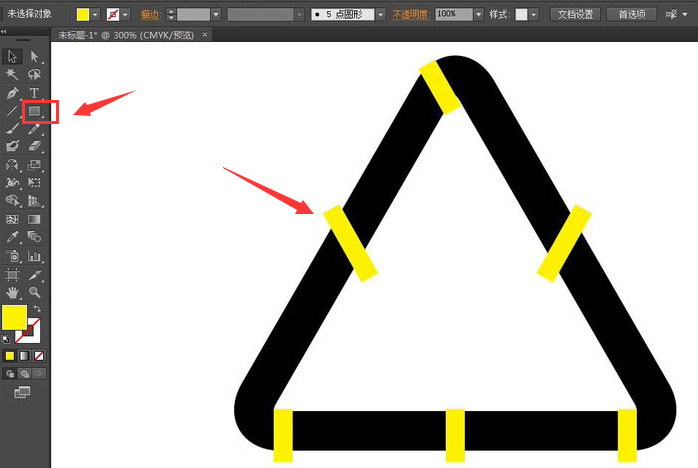
Task: Open the 描边 stroke panel link
Action: click(x=150, y=15)
